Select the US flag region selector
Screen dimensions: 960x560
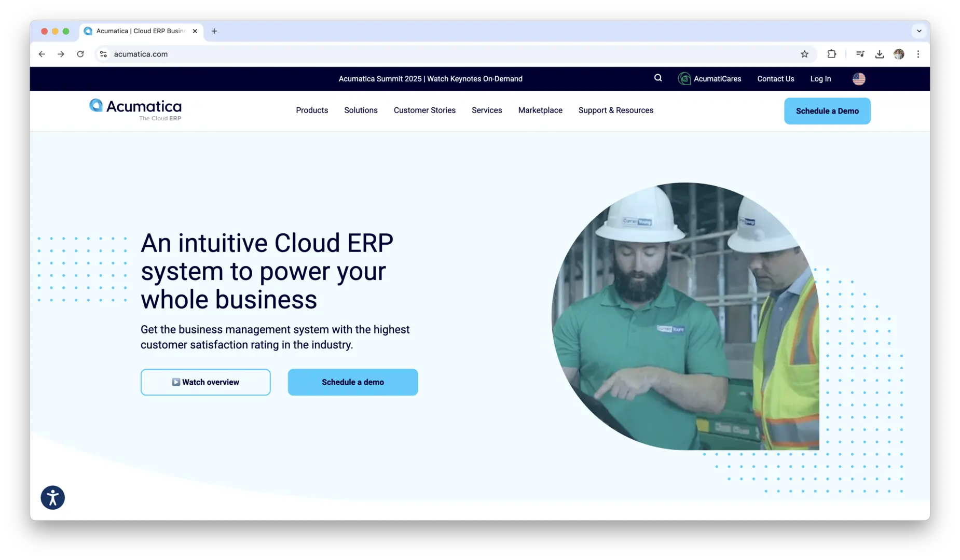pyautogui.click(x=859, y=79)
